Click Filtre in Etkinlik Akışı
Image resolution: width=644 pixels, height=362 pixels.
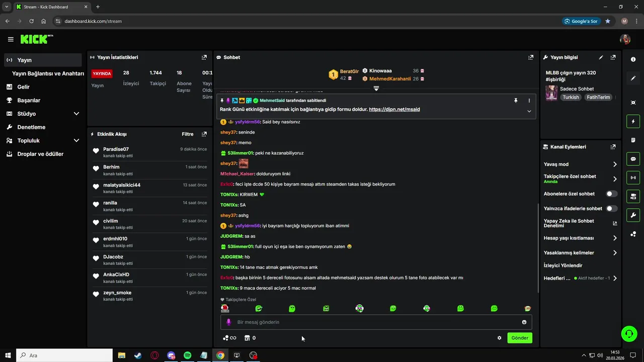point(188,134)
